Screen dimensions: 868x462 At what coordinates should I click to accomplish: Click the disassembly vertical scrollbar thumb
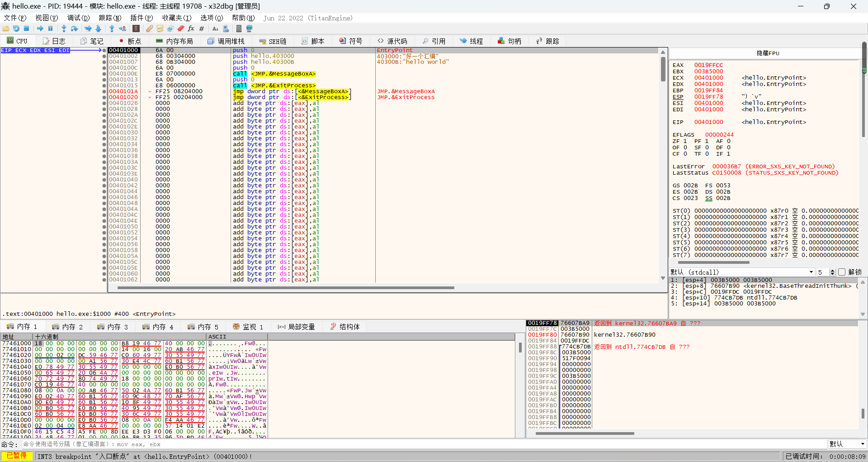click(663, 69)
